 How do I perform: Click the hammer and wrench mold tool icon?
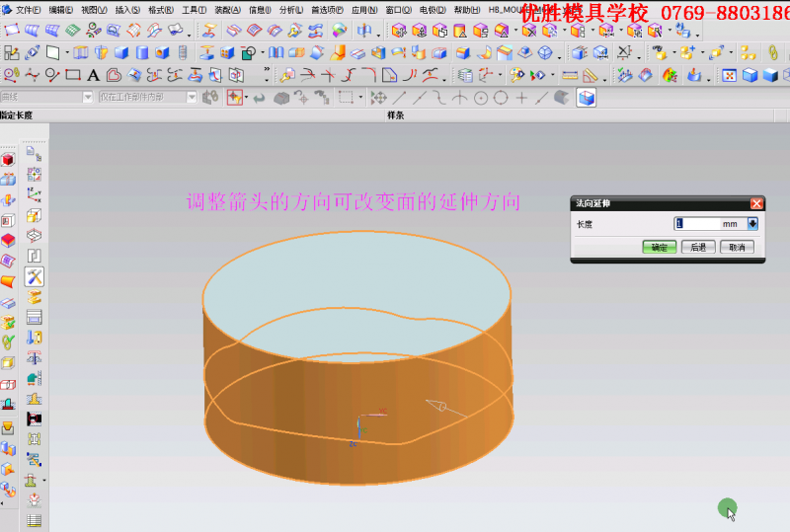35,276
